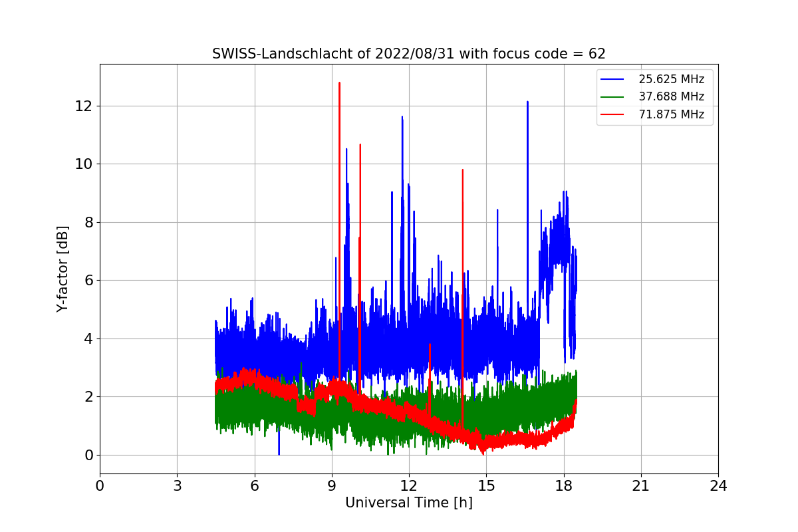Click x-axis tick label 6

(x=255, y=486)
